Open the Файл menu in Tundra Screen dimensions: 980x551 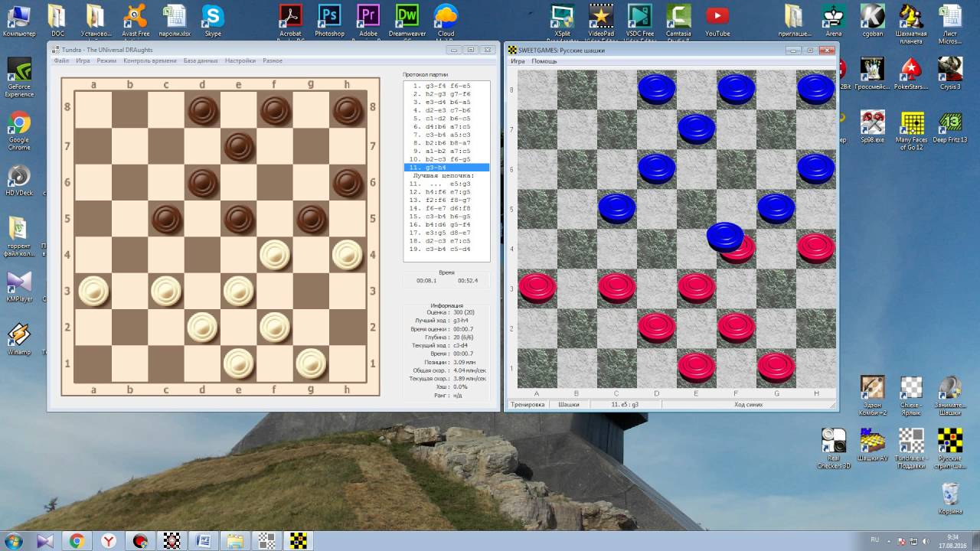pos(61,60)
